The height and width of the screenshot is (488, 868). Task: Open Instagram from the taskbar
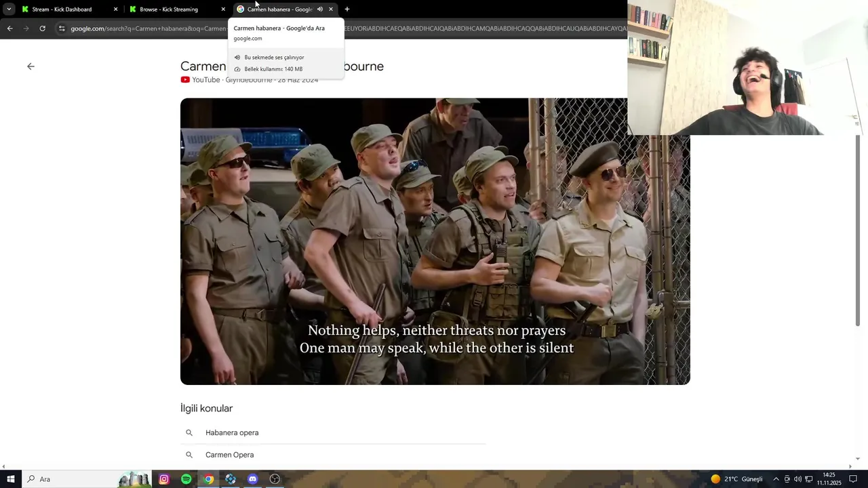click(164, 479)
